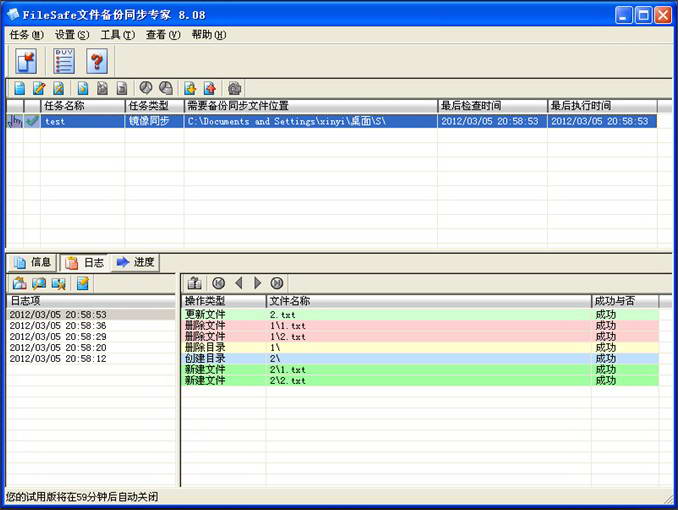Sort by 任务类型 column header
Screen dimensions: 678x510
point(154,106)
